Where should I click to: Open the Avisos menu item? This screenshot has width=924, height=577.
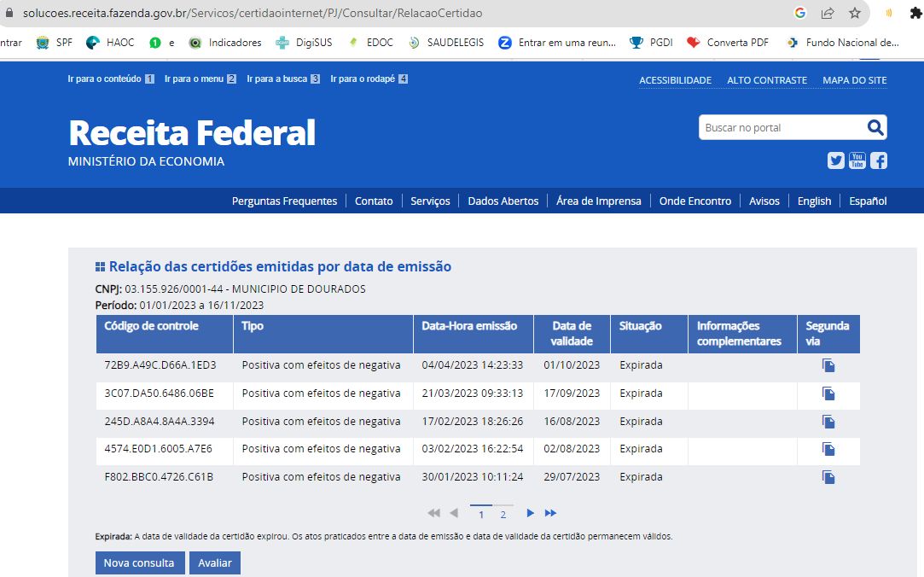(x=764, y=201)
